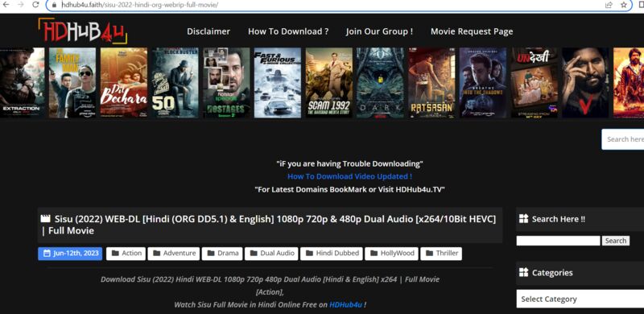
Task: Open the Blockbuster 50 poster
Action: click(x=175, y=83)
